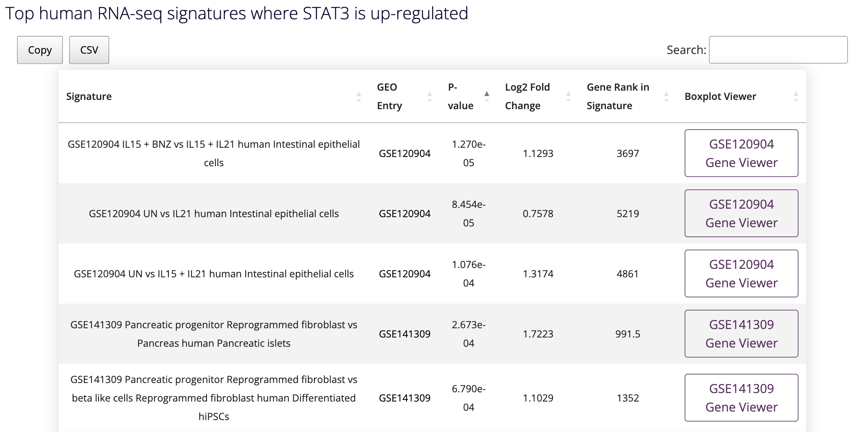The width and height of the screenshot is (868, 432).
Task: Open Gene Viewer for UN vs IL21 row
Action: (x=741, y=213)
